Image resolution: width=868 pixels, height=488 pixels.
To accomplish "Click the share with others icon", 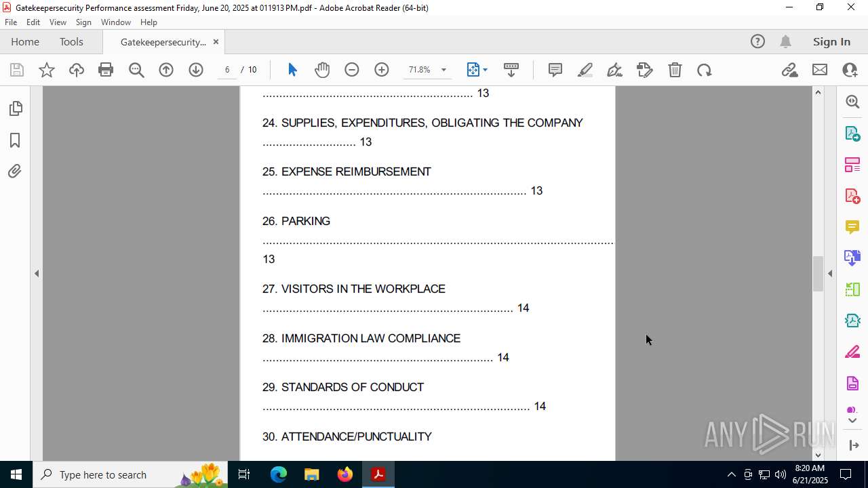I will tap(850, 70).
